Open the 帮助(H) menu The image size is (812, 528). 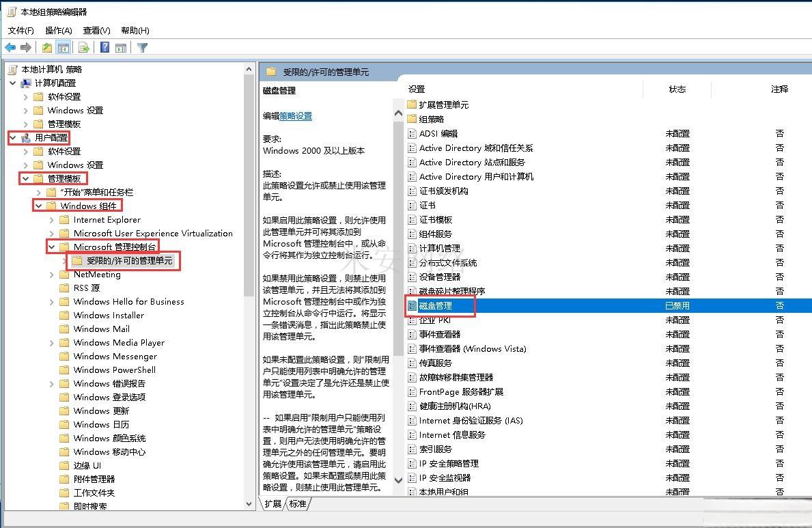(135, 31)
